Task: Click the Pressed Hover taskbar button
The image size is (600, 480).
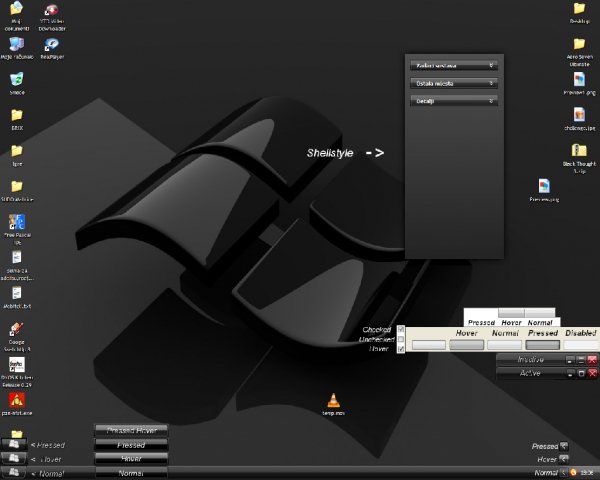Action: pyautogui.click(x=131, y=431)
